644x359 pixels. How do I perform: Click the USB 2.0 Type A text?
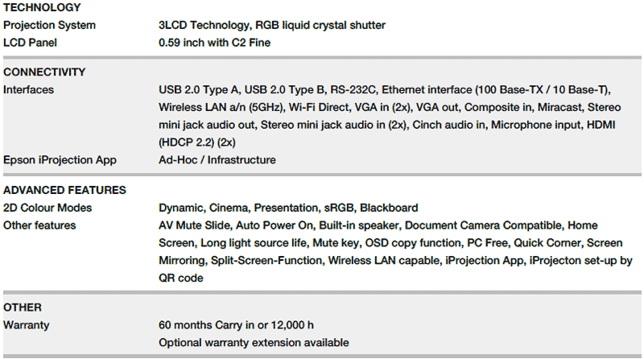coord(196,89)
